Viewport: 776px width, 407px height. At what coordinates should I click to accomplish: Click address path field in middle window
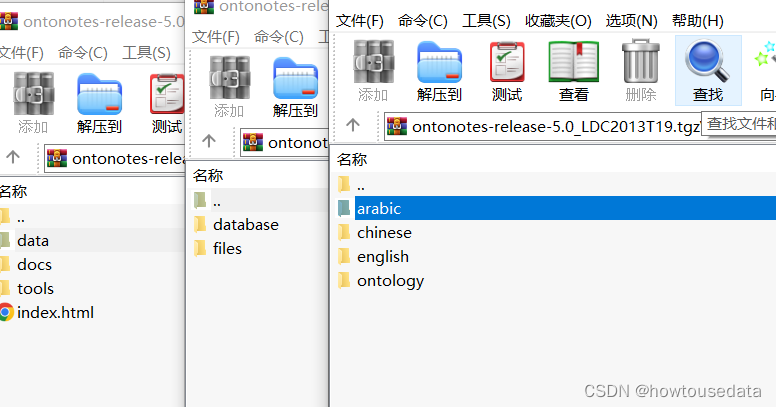point(284,143)
